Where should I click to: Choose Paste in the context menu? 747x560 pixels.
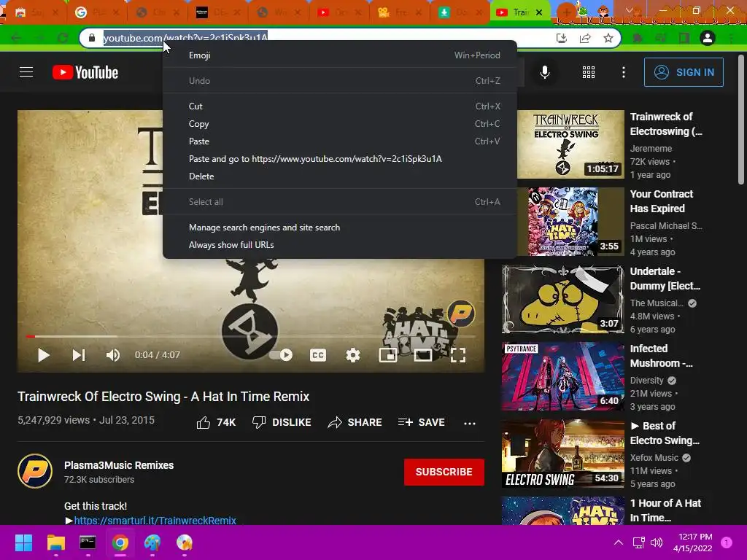[340, 141]
